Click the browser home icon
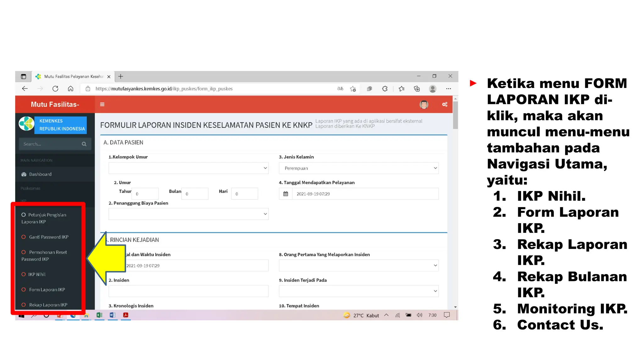The height and width of the screenshot is (362, 644). (x=70, y=89)
